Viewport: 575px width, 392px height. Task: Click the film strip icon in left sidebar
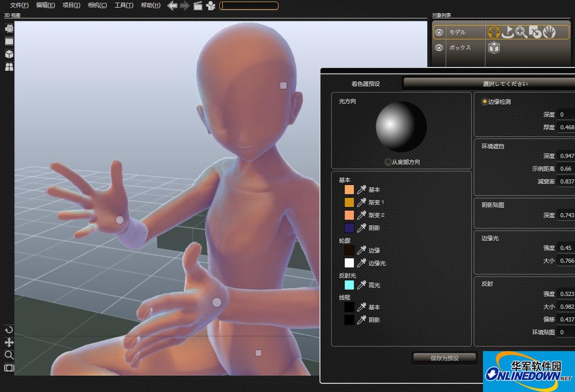coord(9,41)
